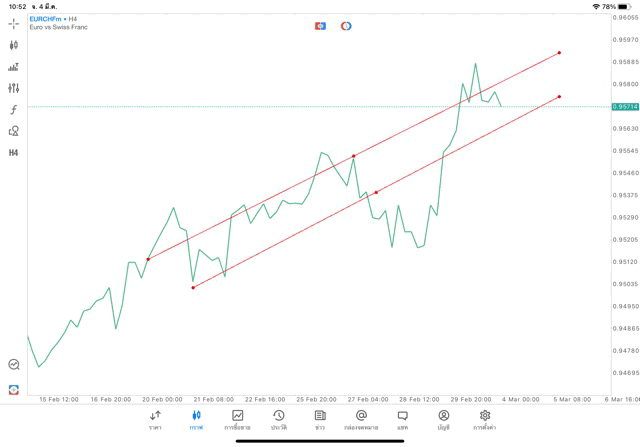The height and width of the screenshot is (447, 640).
Task: Open the bar chart with dropdown arrow icon
Action: pyautogui.click(x=14, y=67)
